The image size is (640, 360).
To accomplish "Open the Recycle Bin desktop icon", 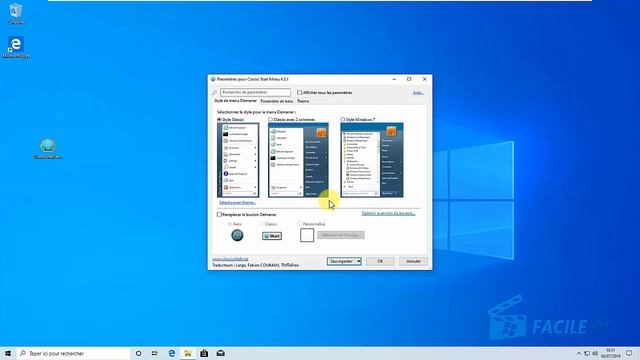I will [x=16, y=13].
